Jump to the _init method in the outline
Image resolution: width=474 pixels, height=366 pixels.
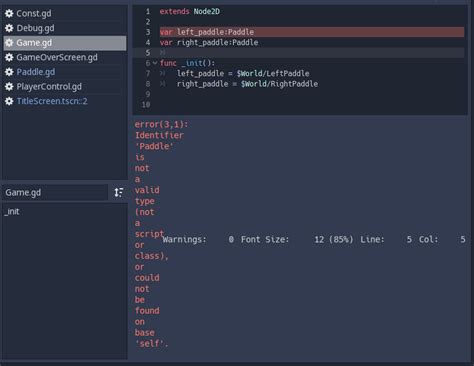tap(12, 211)
